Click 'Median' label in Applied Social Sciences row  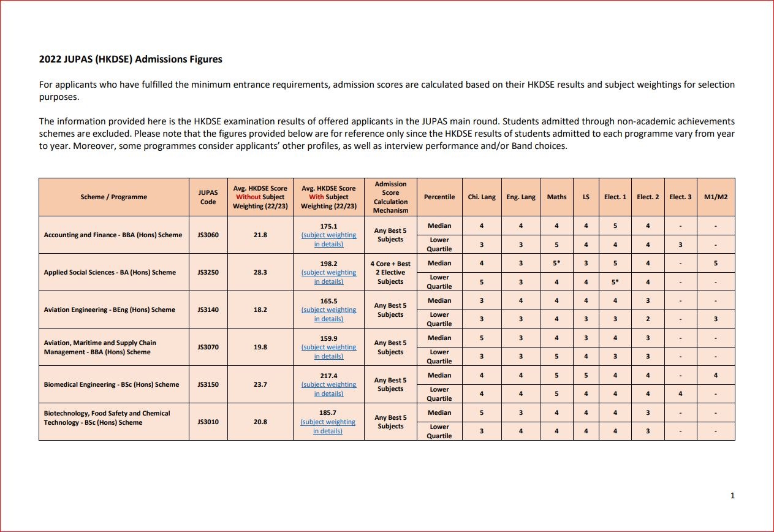[439, 263]
